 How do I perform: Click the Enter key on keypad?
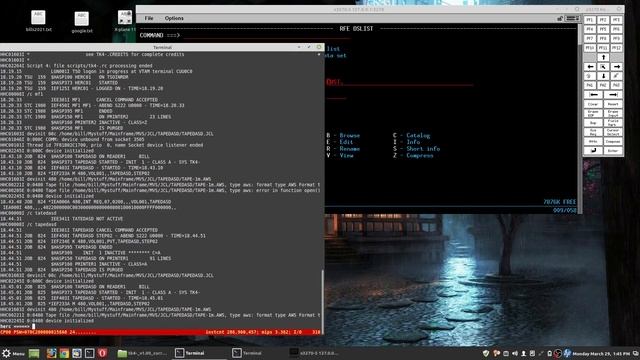(x=613, y=151)
